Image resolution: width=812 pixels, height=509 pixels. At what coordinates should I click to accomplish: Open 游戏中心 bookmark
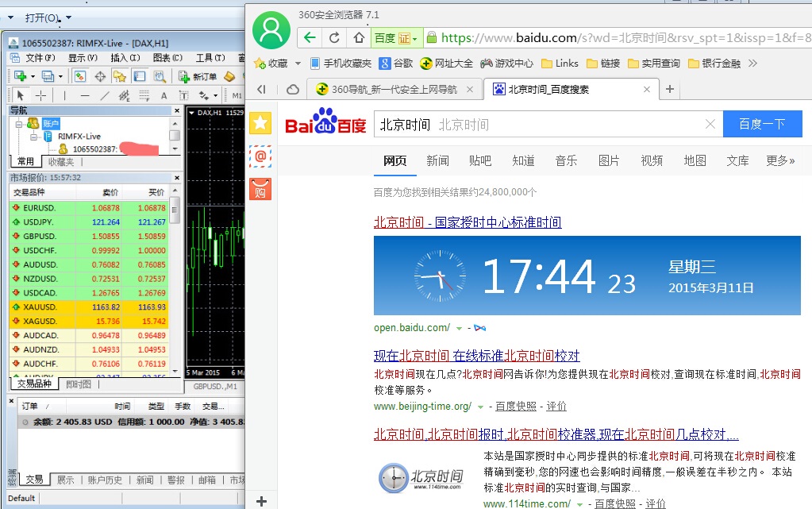(x=506, y=64)
